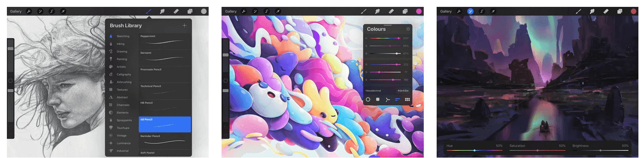
Task: Select the Derwent brush
Action: coord(165,58)
